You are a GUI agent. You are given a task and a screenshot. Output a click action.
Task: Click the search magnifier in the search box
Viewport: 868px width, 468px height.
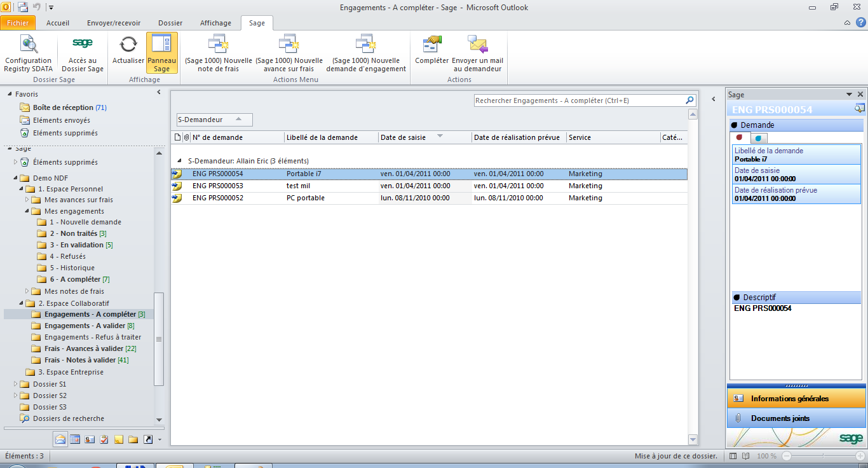(x=690, y=100)
